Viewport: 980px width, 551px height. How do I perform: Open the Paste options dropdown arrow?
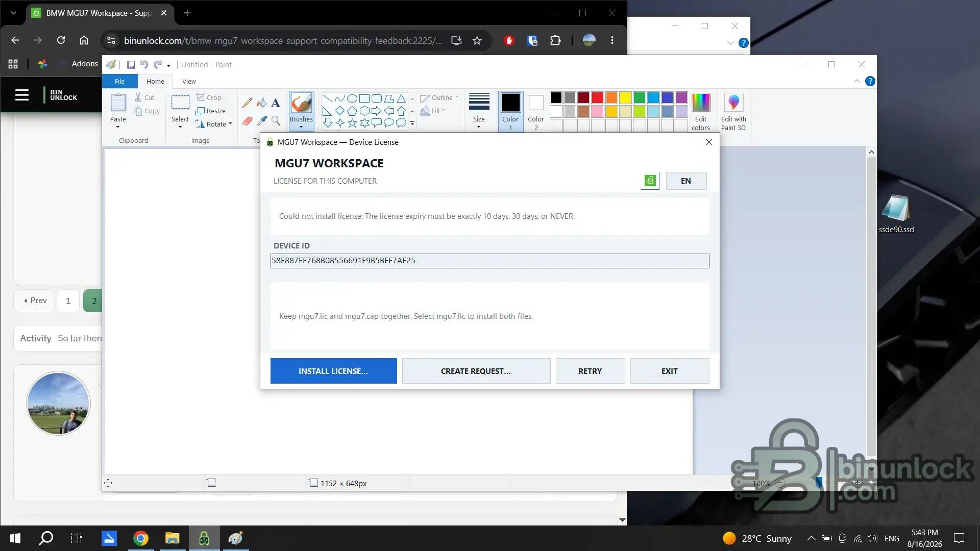point(118,127)
